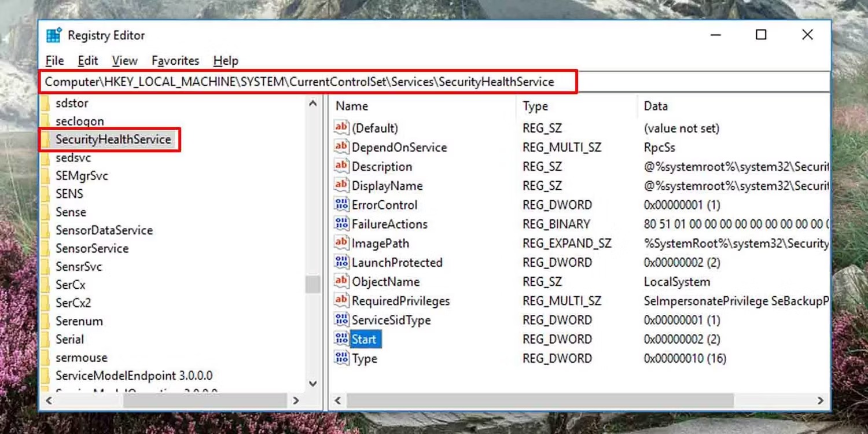Click the folder icon beside SEMgrSvc
Viewport: 868px width, 434px height.
click(x=46, y=175)
